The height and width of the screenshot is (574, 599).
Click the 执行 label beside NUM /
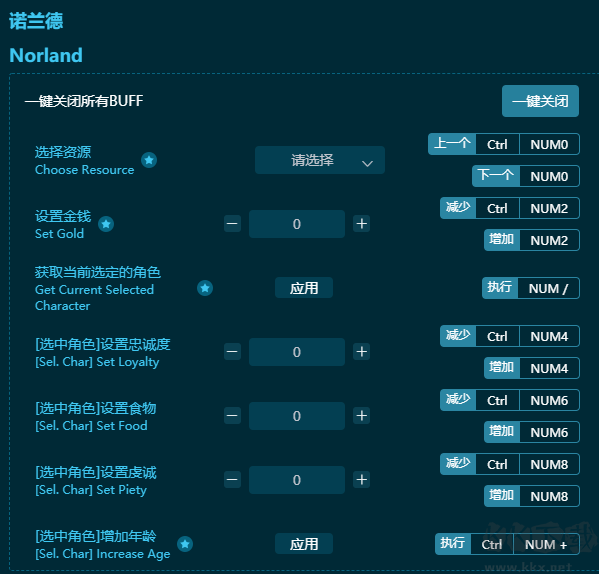[500, 288]
